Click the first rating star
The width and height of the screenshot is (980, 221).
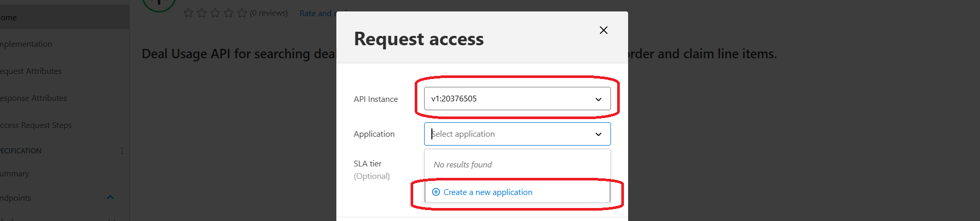(x=188, y=13)
